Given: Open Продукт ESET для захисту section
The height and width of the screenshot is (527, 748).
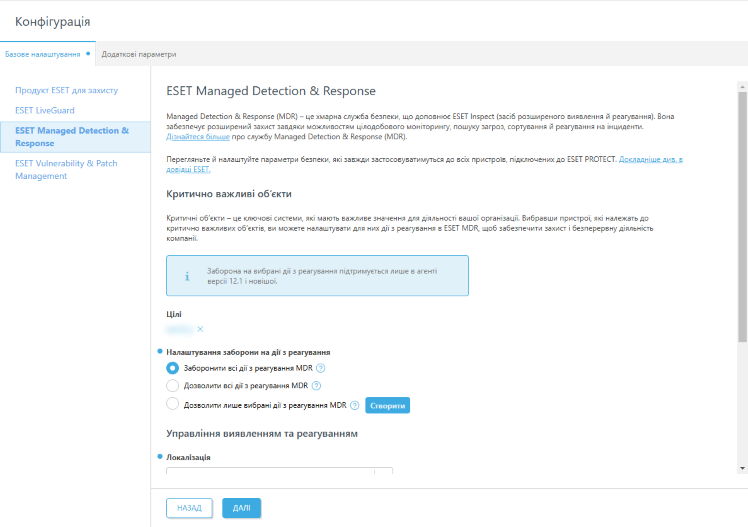Looking at the screenshot, I should pos(66,90).
